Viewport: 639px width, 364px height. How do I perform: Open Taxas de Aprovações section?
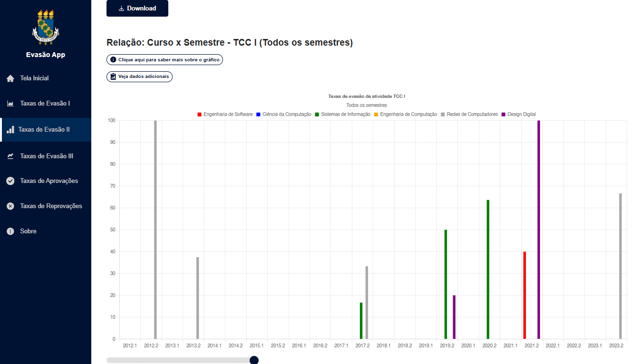(x=46, y=181)
